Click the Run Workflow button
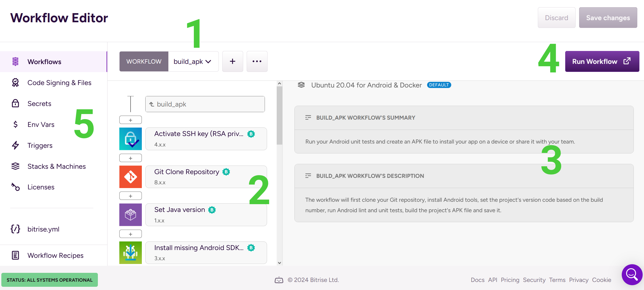The height and width of the screenshot is (290, 644). pyautogui.click(x=602, y=61)
